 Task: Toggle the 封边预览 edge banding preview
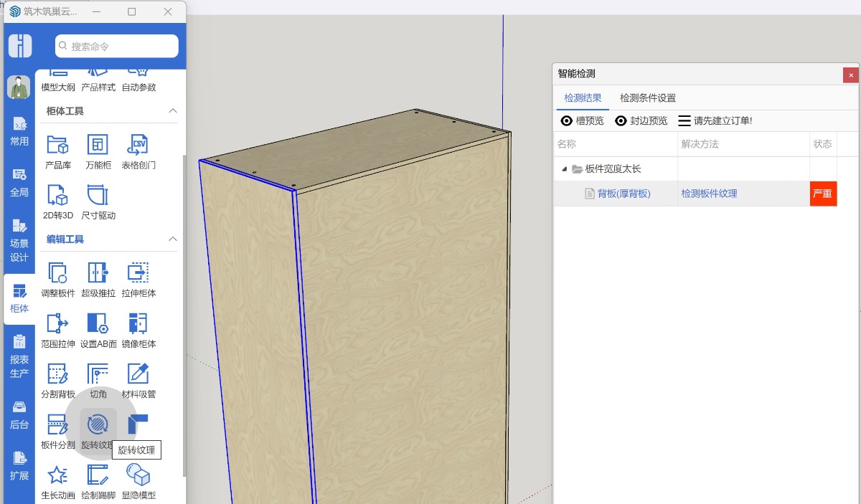click(641, 120)
